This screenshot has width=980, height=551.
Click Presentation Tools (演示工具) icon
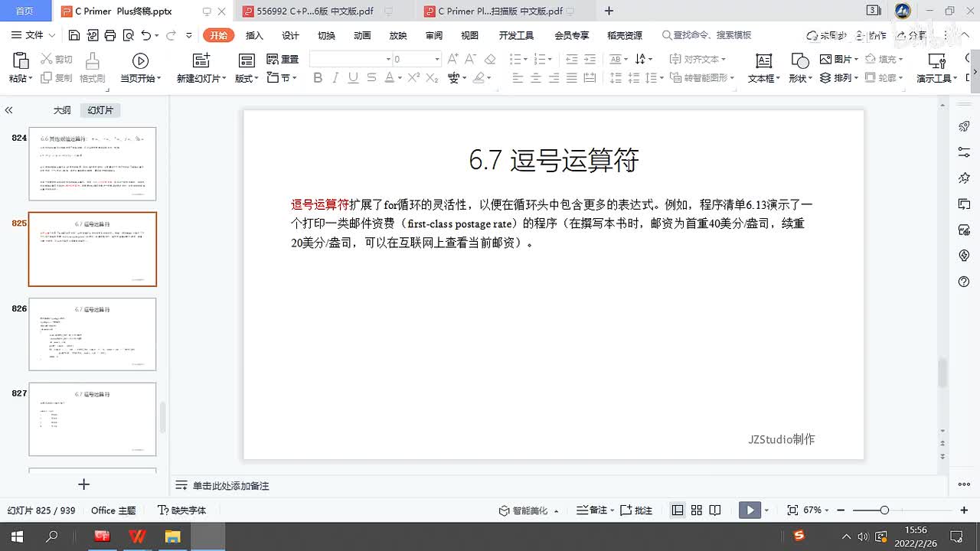[937, 61]
